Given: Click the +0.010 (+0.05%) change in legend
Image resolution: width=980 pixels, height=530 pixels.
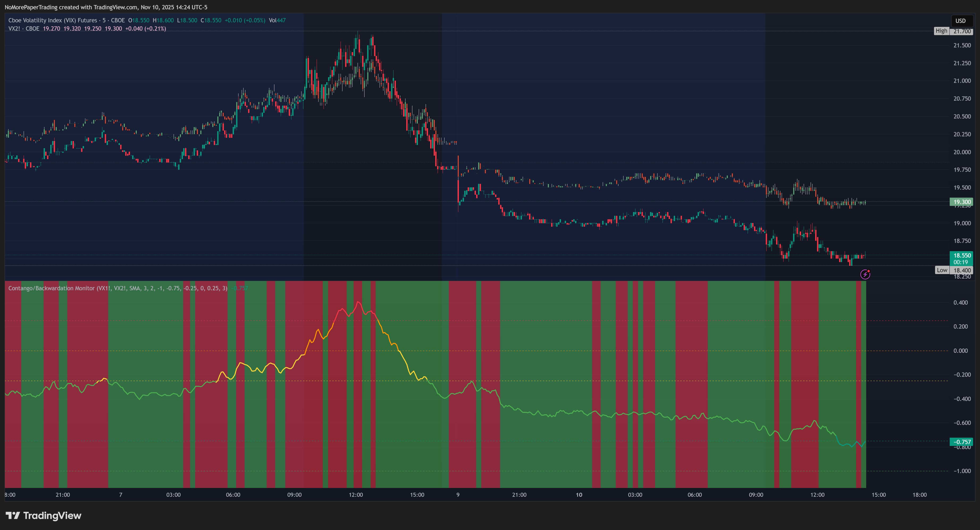Looking at the screenshot, I should click(245, 20).
